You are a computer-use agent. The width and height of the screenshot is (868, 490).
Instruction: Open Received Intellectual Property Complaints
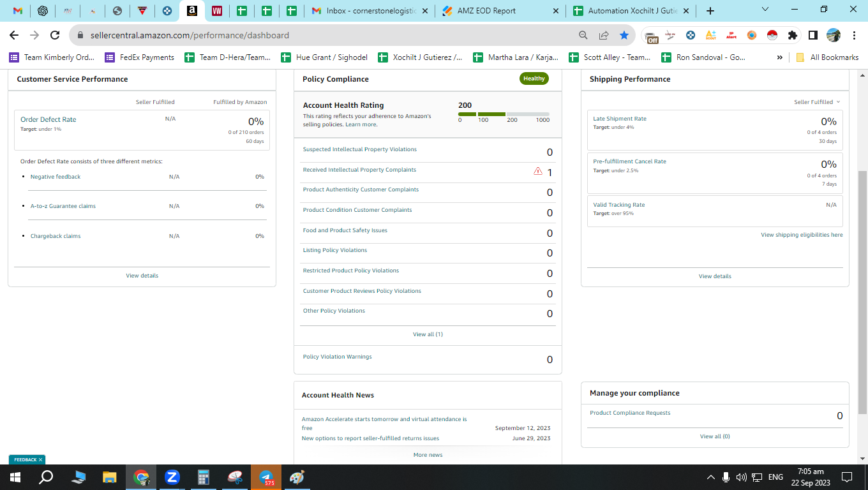click(359, 170)
